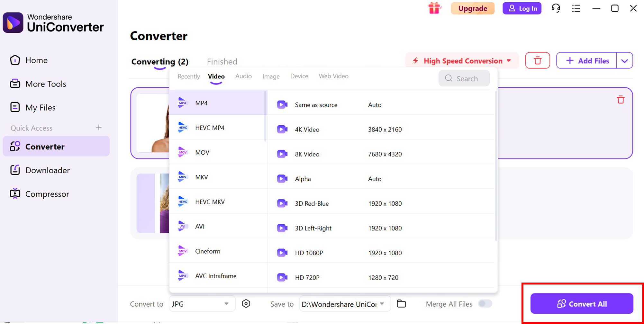Select HEVC MKV format
This screenshot has width=644, height=324.
tap(218, 202)
